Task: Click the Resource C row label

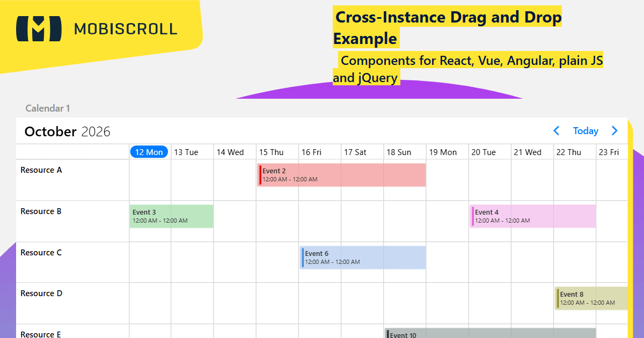Action: pos(41,253)
